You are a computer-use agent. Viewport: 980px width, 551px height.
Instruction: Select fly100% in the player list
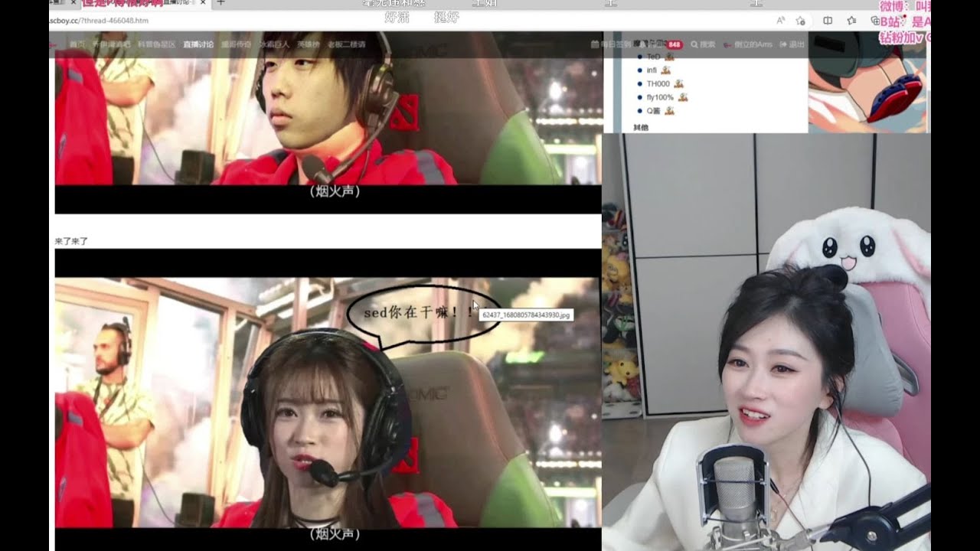[x=661, y=97]
